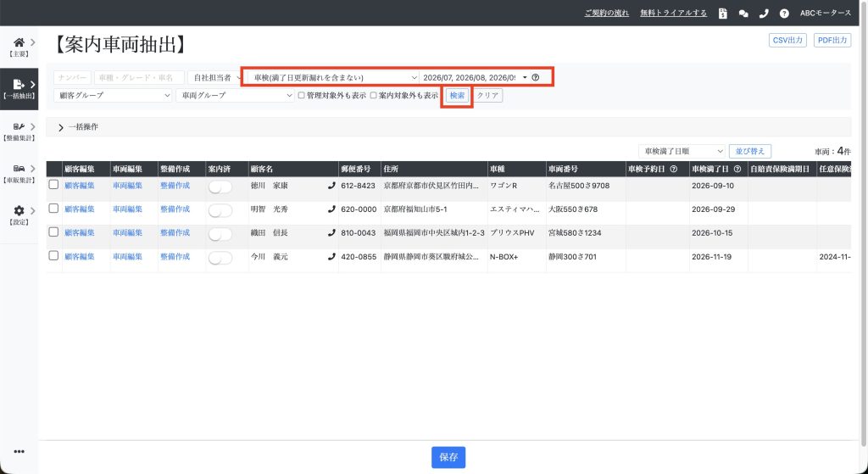Toggle 案内済 switch for 今川 義元

point(220,259)
